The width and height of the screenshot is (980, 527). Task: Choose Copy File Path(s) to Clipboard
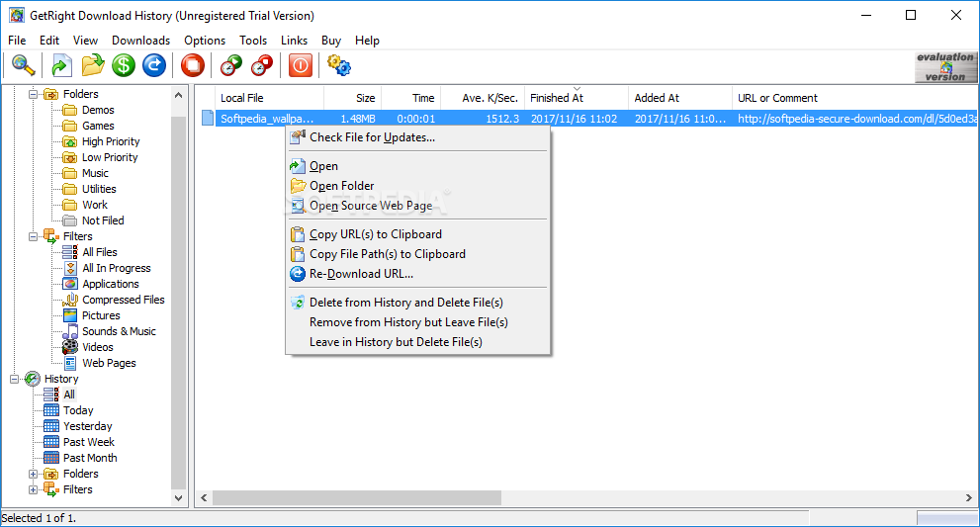(x=417, y=254)
